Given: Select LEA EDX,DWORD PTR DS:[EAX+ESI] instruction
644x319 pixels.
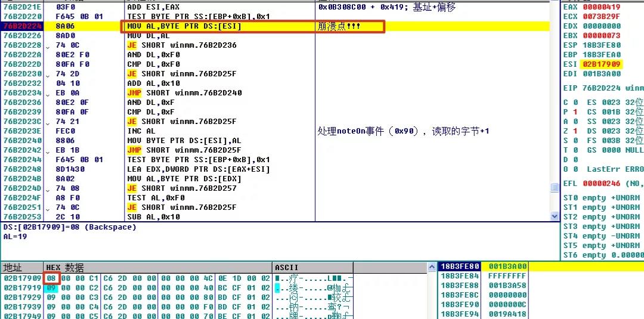Looking at the screenshot, I should click(x=199, y=169).
